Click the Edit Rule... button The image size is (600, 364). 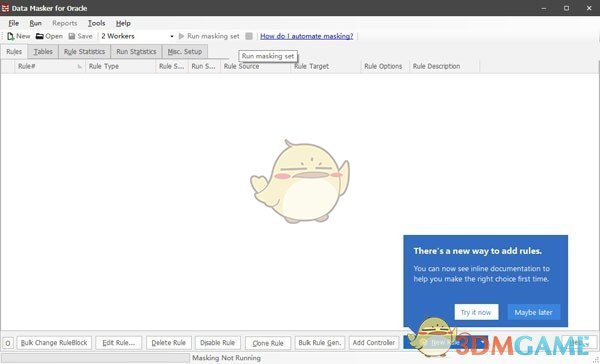(x=119, y=343)
